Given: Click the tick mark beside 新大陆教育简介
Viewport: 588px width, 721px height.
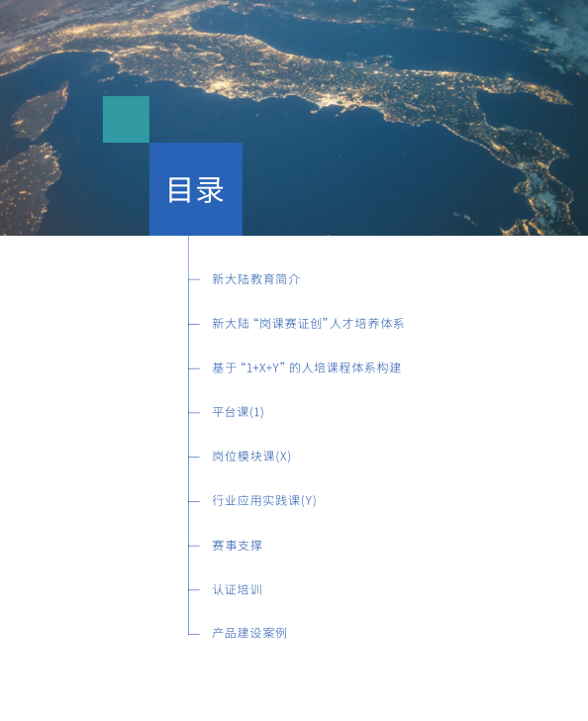Looking at the screenshot, I should [x=194, y=279].
